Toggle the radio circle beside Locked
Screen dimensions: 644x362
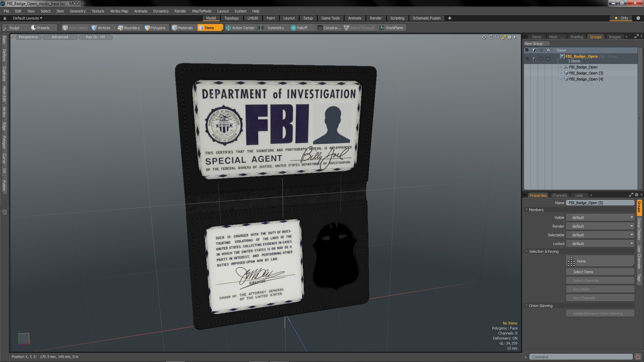pos(568,244)
